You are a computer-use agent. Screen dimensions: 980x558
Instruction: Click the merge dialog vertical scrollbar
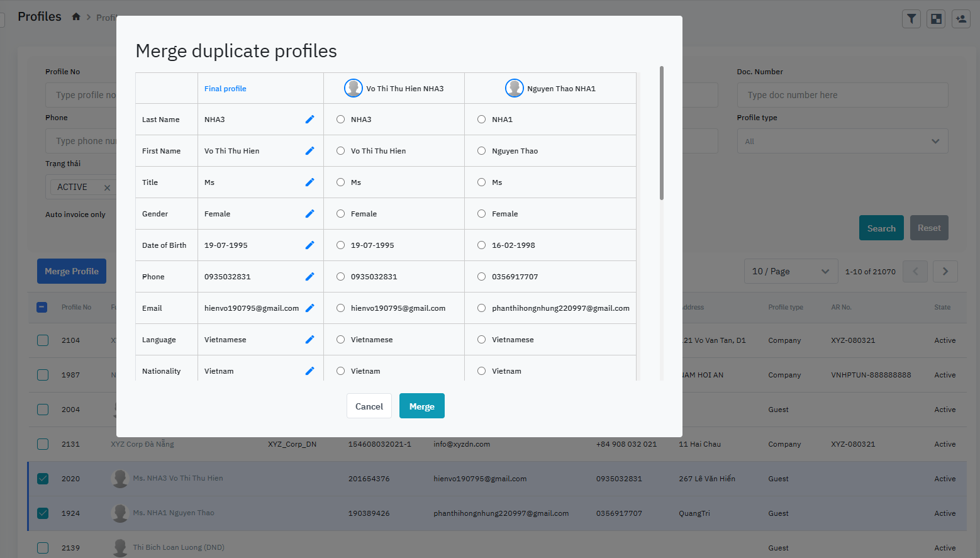662,133
